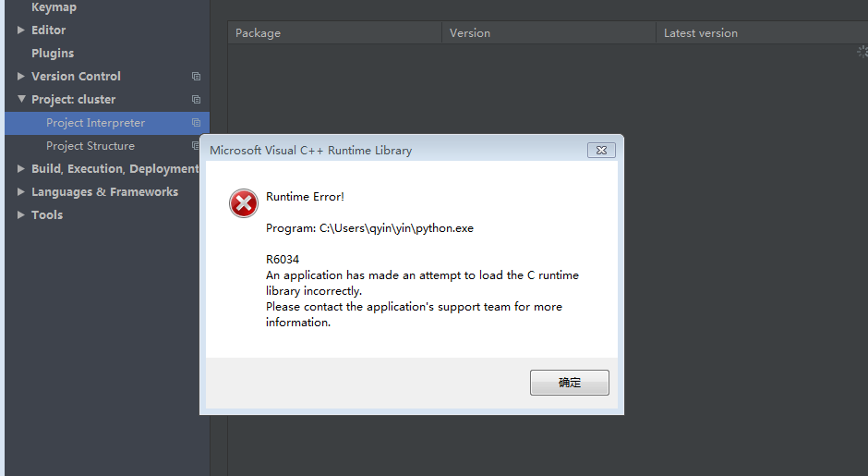Close the Runtime Library dialog
This screenshot has height=476, width=868.
(x=601, y=150)
